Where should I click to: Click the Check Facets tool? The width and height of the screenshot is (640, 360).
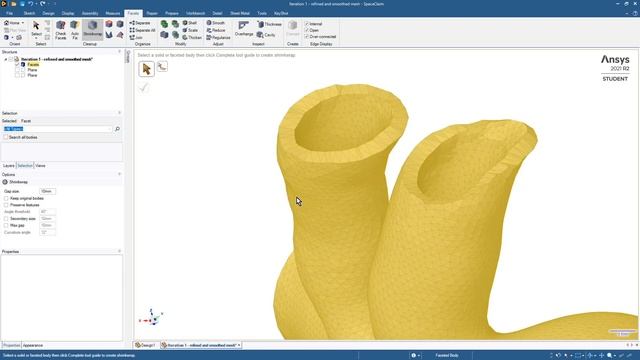point(60,30)
